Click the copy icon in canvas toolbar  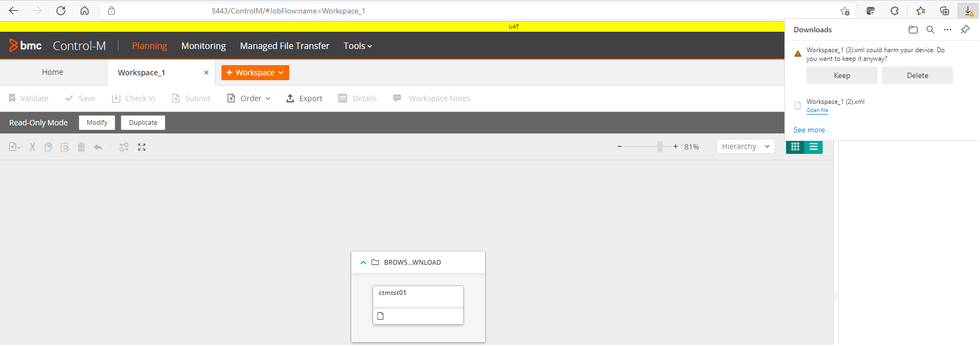(48, 147)
